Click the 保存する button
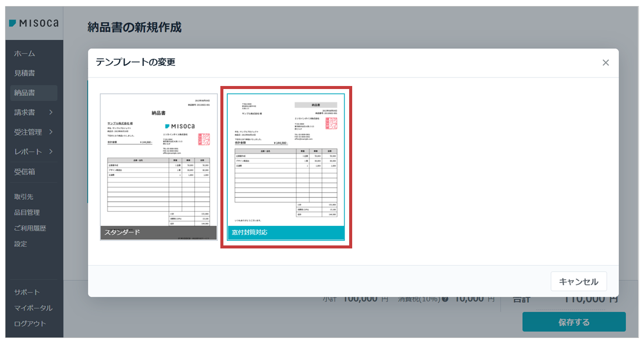Screen dimensions: 644x343 tap(574, 322)
